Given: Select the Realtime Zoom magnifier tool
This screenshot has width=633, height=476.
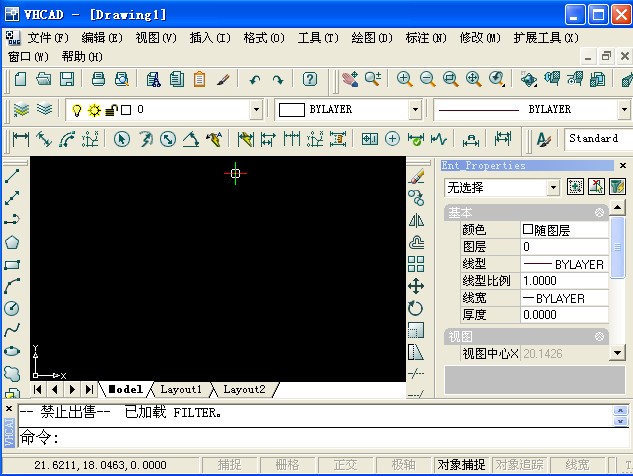Looking at the screenshot, I should [x=373, y=79].
